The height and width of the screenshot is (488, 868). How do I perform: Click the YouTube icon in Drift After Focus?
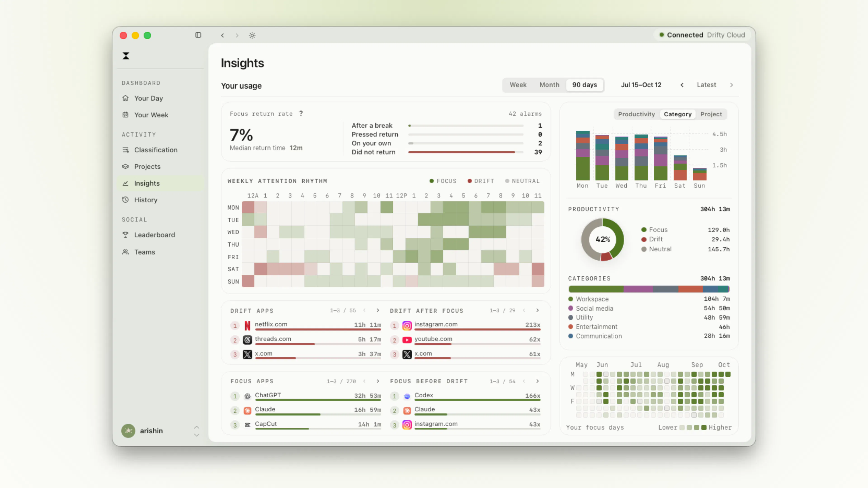(407, 340)
